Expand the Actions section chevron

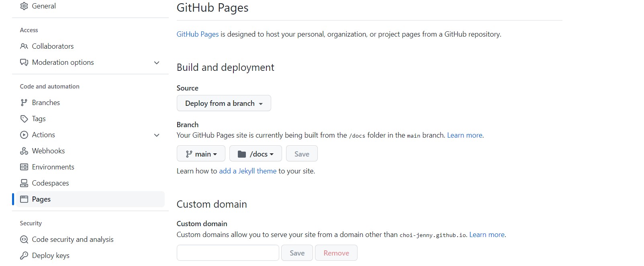(x=157, y=135)
